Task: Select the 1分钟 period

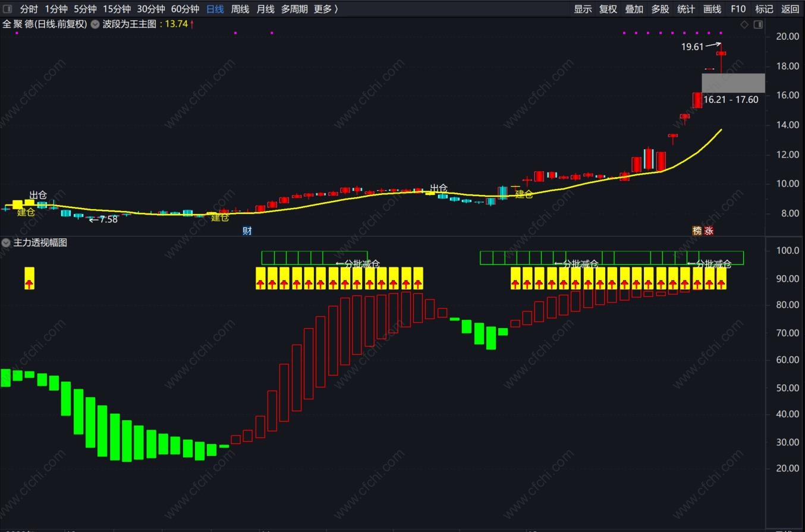Action: point(56,9)
